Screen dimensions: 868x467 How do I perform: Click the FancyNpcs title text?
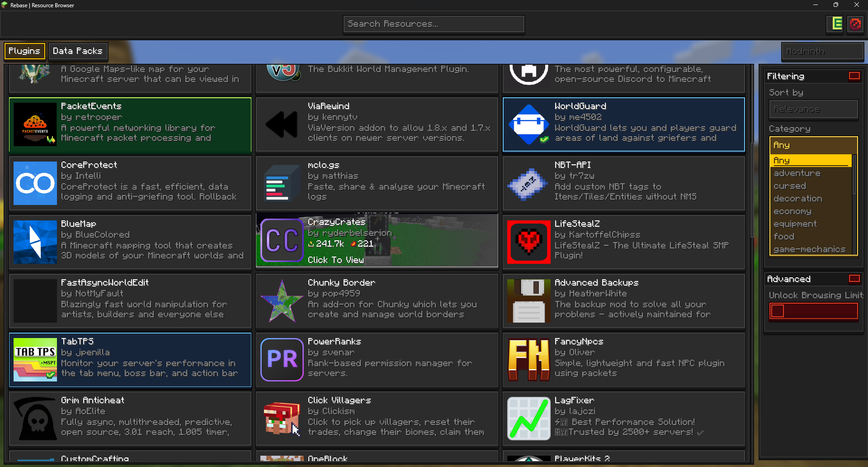(579, 341)
